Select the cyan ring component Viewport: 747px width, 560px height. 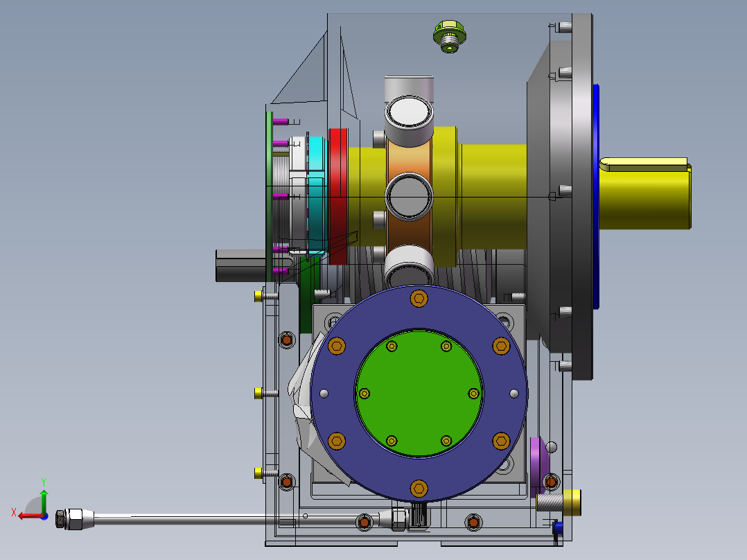[317, 198]
